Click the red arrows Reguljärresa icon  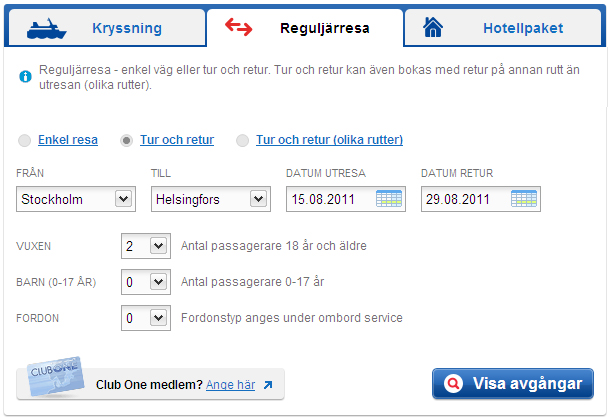tap(239, 27)
